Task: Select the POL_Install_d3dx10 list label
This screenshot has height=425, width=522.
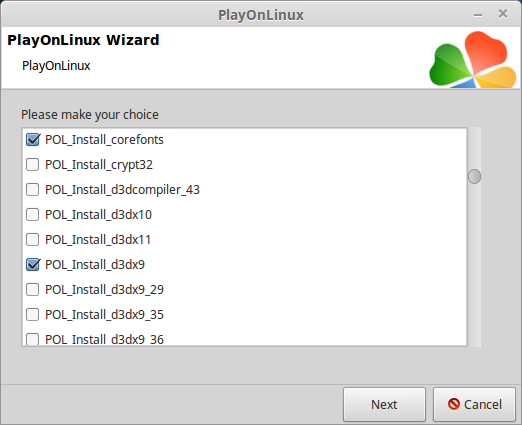Action: [x=98, y=215]
